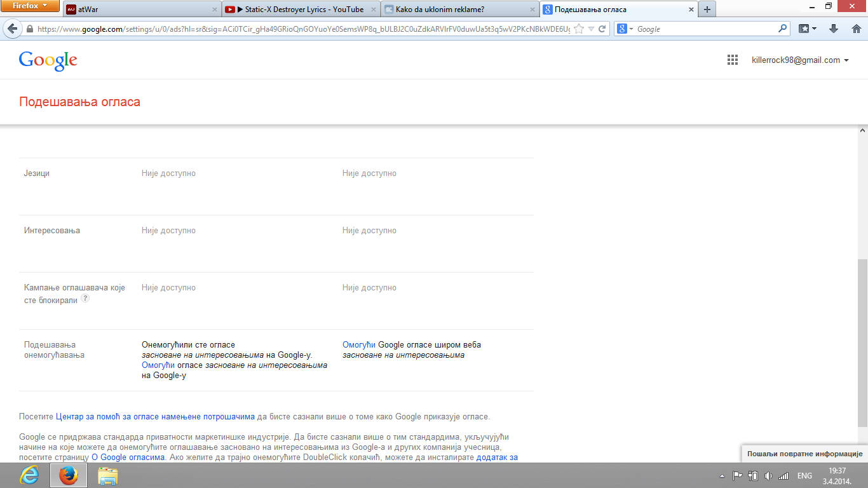
Task: Click the vertical scrollbar thumb
Action: click(862, 342)
